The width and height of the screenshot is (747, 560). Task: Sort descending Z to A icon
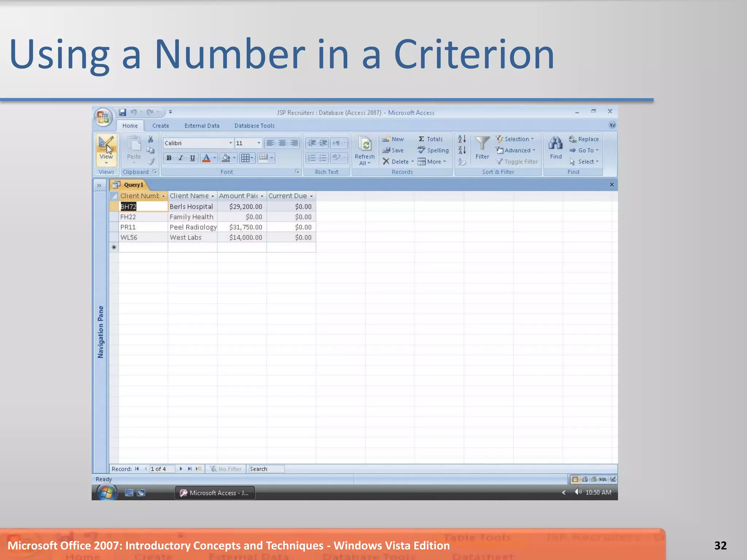pos(462,150)
